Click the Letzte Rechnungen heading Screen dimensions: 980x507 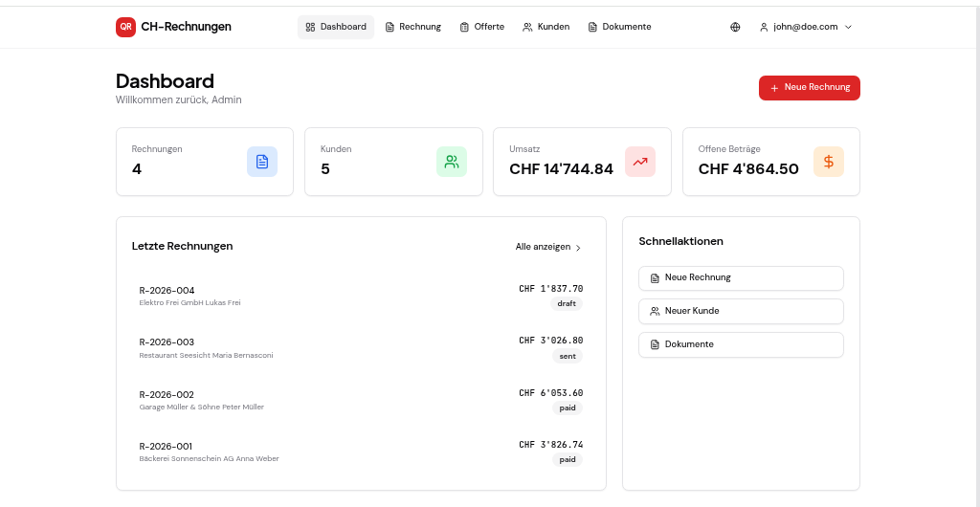182,246
